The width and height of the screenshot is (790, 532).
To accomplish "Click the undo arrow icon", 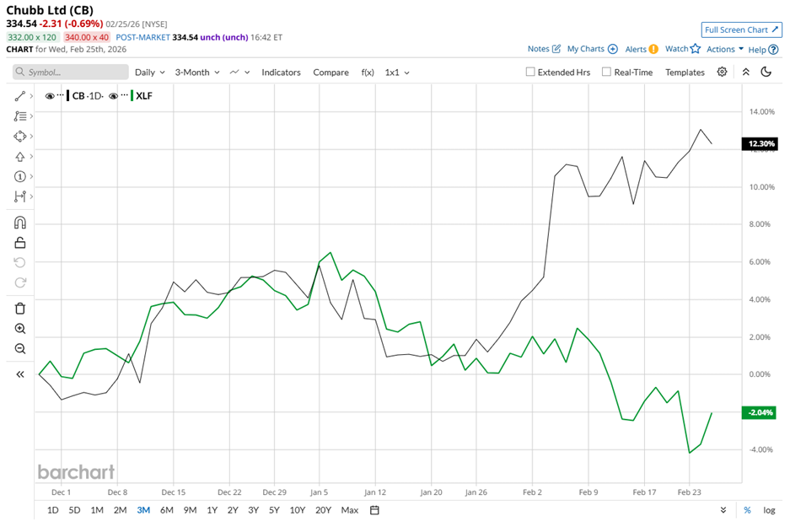I will pos(20,262).
